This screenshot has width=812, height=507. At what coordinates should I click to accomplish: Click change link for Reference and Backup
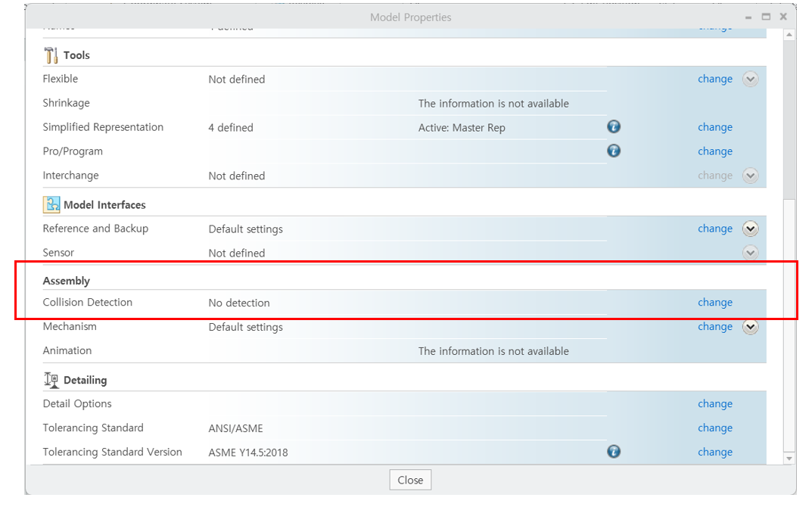(714, 229)
